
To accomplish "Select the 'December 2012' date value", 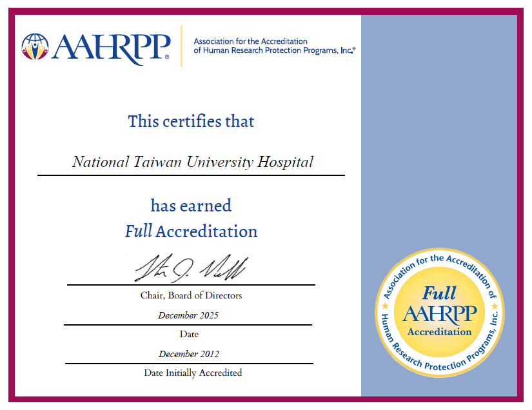I will 188,354.
